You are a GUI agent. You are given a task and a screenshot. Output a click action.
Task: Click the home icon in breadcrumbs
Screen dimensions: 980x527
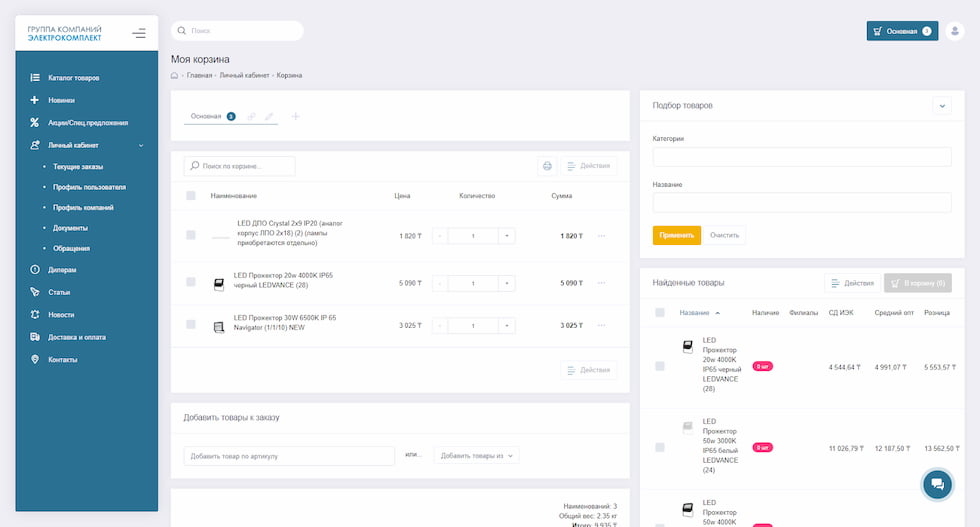click(174, 75)
